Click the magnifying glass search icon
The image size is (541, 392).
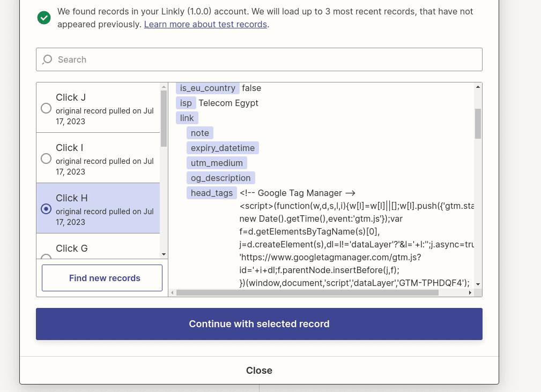click(47, 59)
